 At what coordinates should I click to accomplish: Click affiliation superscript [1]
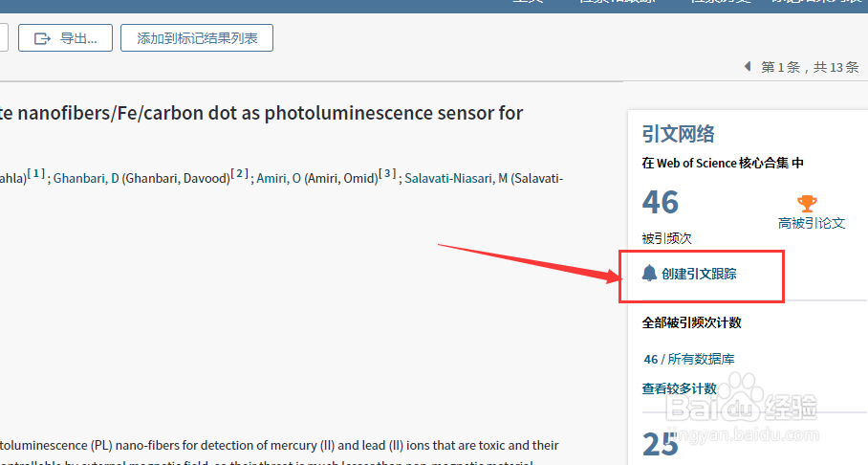pos(36,174)
